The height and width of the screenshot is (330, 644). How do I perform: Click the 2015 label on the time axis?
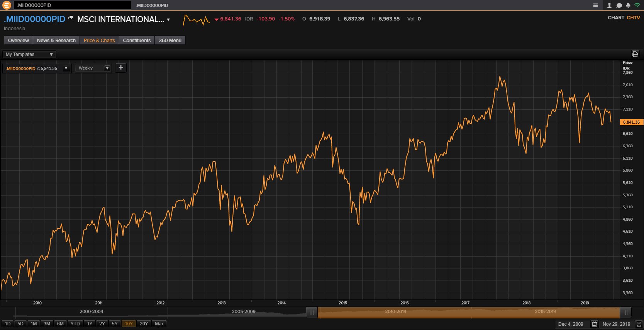tap(343, 303)
